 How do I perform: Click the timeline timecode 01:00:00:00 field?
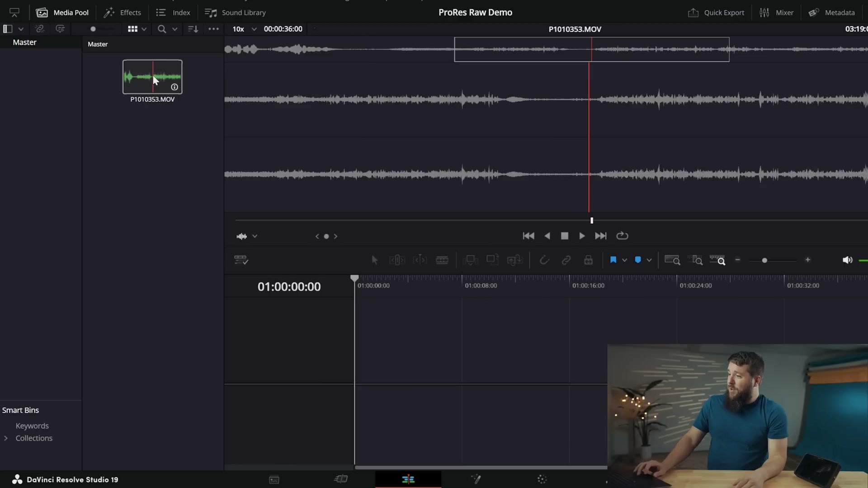pyautogui.click(x=289, y=286)
